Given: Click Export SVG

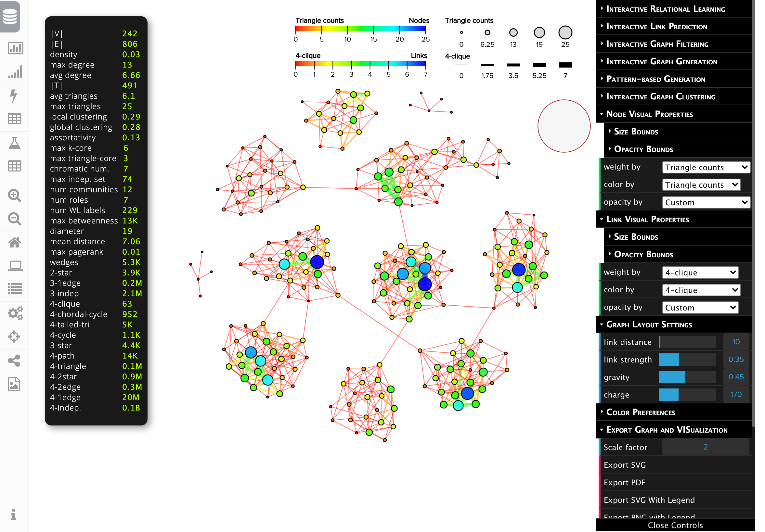Looking at the screenshot, I should (676, 465).
